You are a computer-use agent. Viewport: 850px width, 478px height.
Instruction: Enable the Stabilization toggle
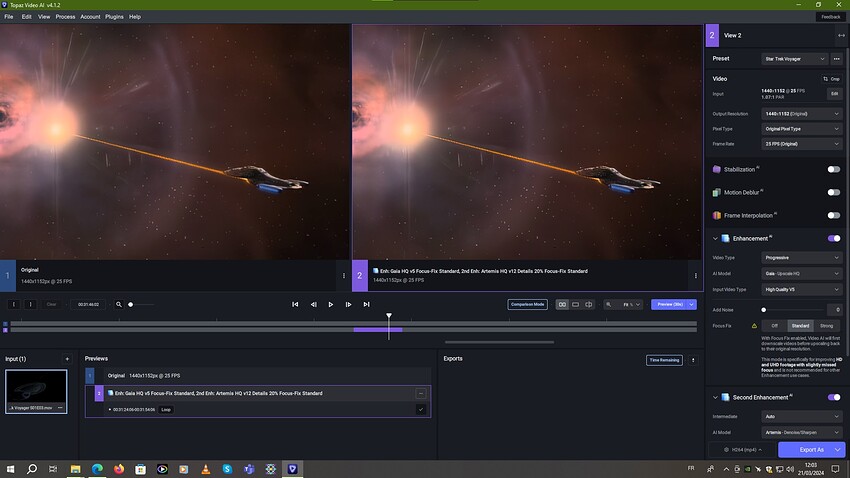pyautogui.click(x=833, y=169)
